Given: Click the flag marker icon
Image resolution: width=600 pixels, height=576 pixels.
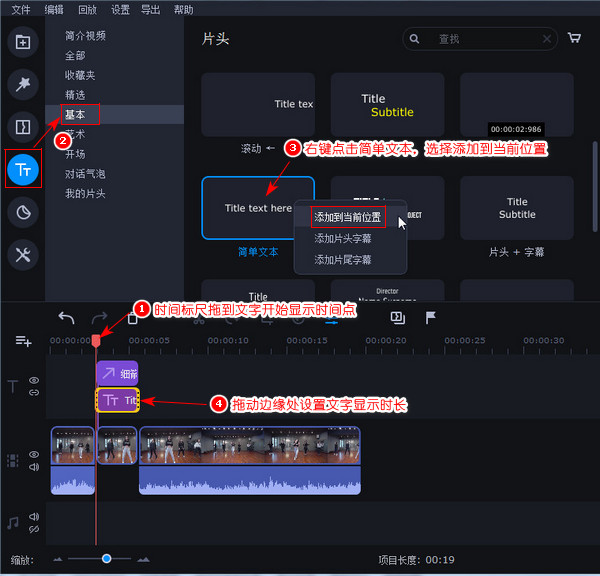Looking at the screenshot, I should (430, 318).
